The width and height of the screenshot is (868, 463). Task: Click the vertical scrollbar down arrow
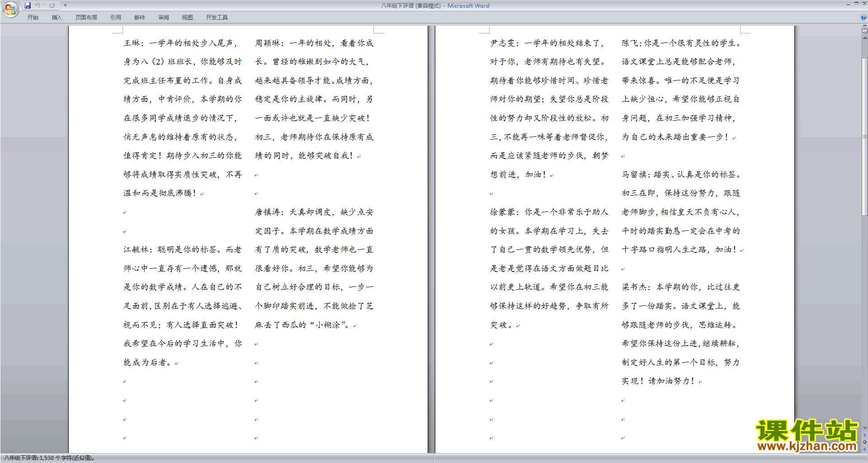[x=864, y=428]
